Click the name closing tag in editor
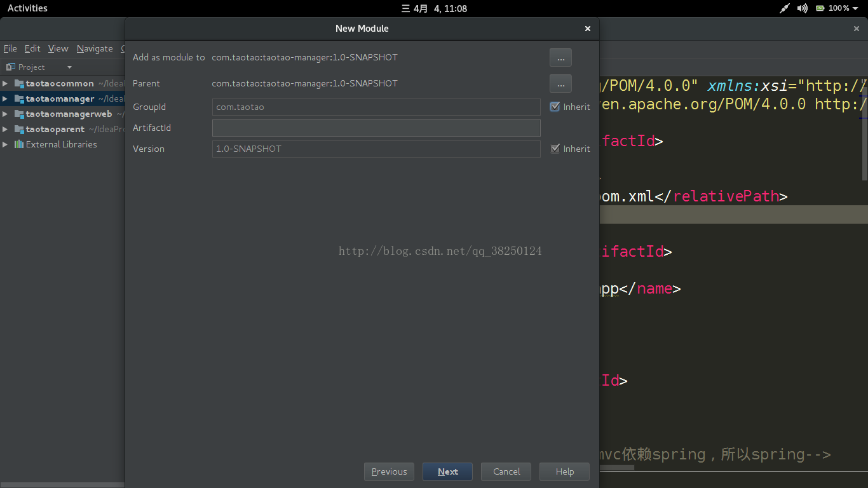Viewport: 868px width, 488px height. click(650, 288)
